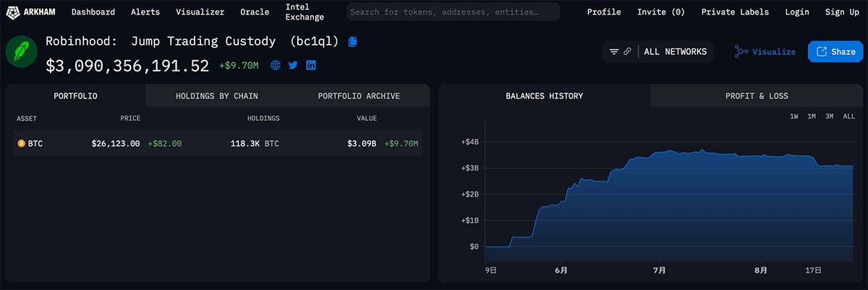Image resolution: width=868 pixels, height=290 pixels.
Task: Click the +$82.00 price change
Action: tap(165, 144)
